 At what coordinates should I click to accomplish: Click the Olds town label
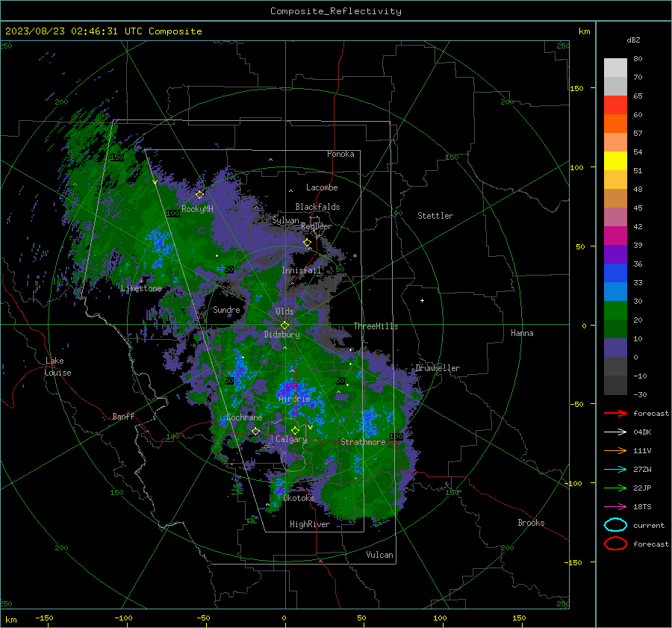tap(284, 311)
